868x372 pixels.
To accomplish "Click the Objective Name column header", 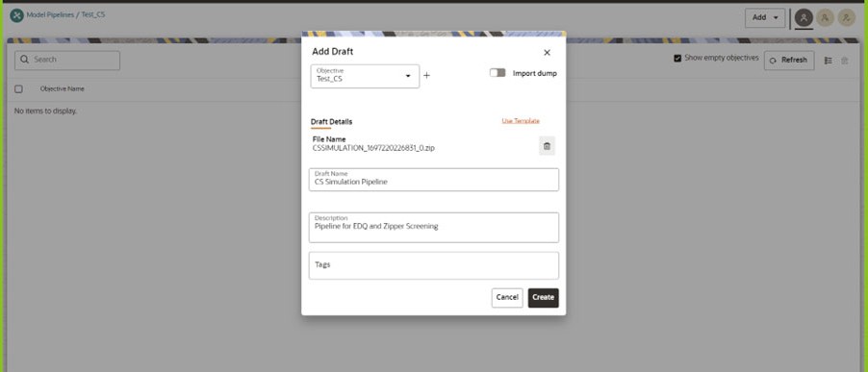I will coord(62,89).
